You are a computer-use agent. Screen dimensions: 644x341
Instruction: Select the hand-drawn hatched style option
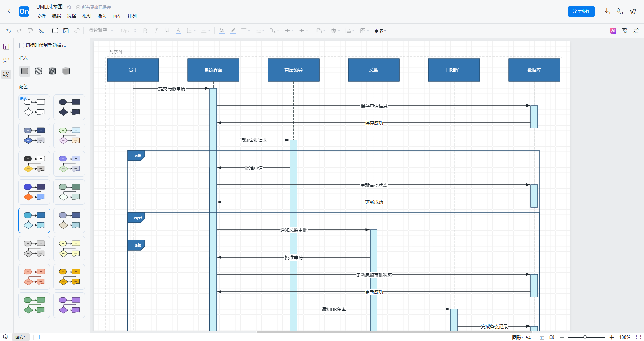click(x=39, y=71)
